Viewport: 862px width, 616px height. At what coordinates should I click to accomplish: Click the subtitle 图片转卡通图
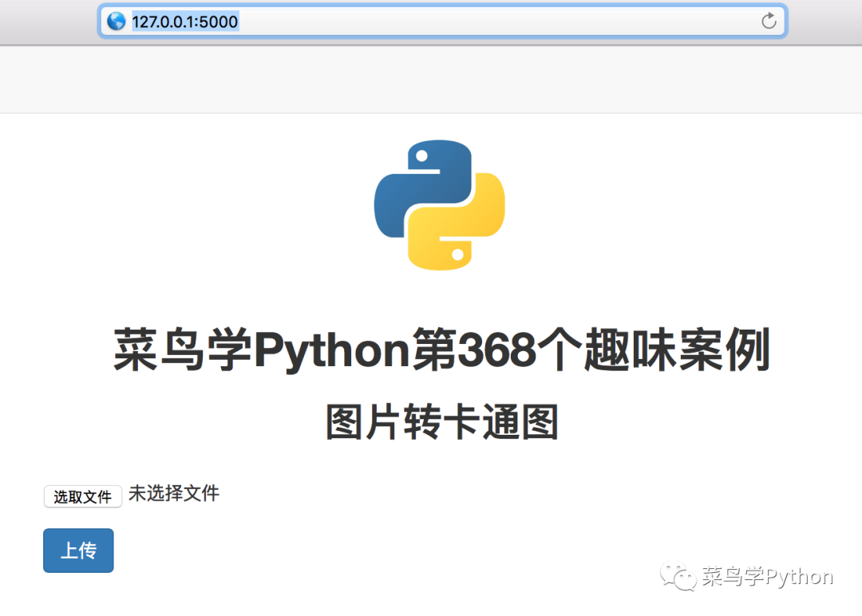(442, 421)
